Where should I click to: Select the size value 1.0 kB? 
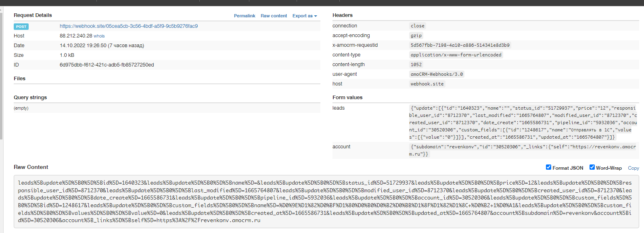67,55
